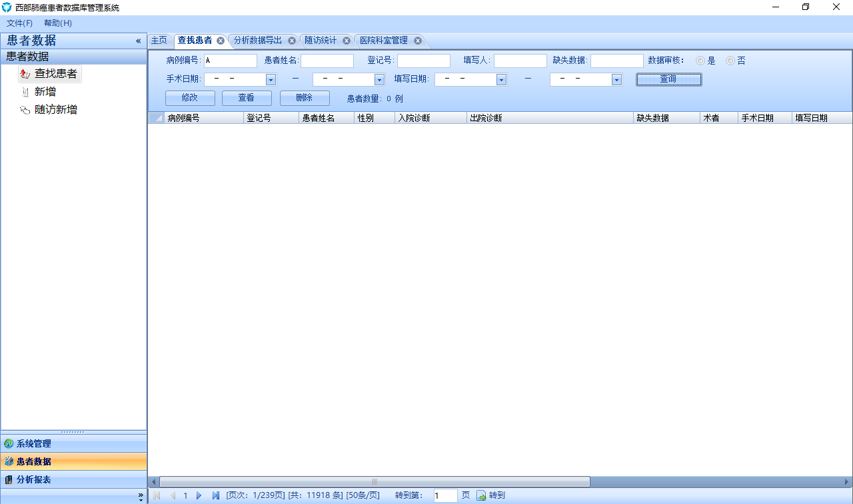Go to the next page of results

[199, 495]
